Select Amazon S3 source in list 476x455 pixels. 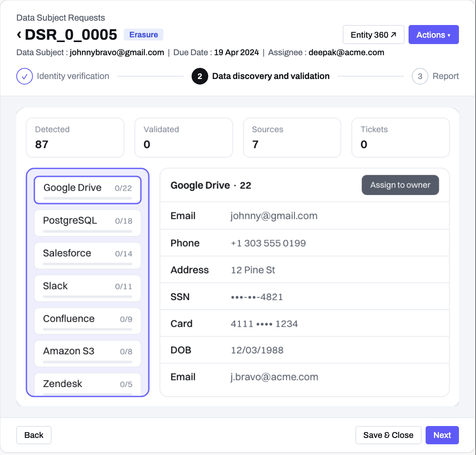coord(88,353)
